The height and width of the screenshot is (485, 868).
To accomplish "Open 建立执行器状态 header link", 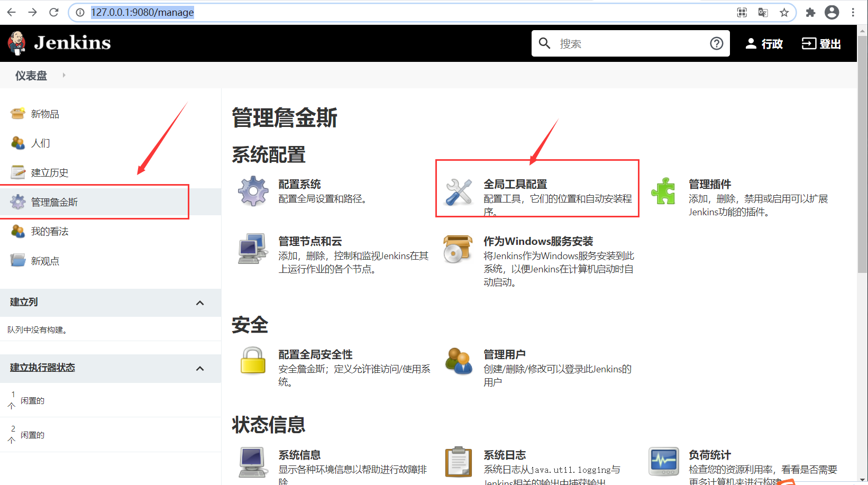I will [42, 368].
